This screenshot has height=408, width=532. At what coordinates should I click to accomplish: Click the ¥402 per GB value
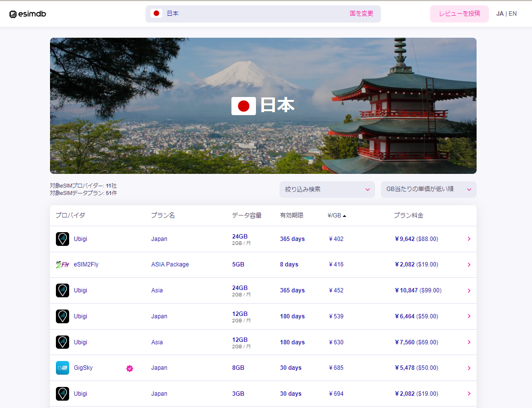(336, 239)
